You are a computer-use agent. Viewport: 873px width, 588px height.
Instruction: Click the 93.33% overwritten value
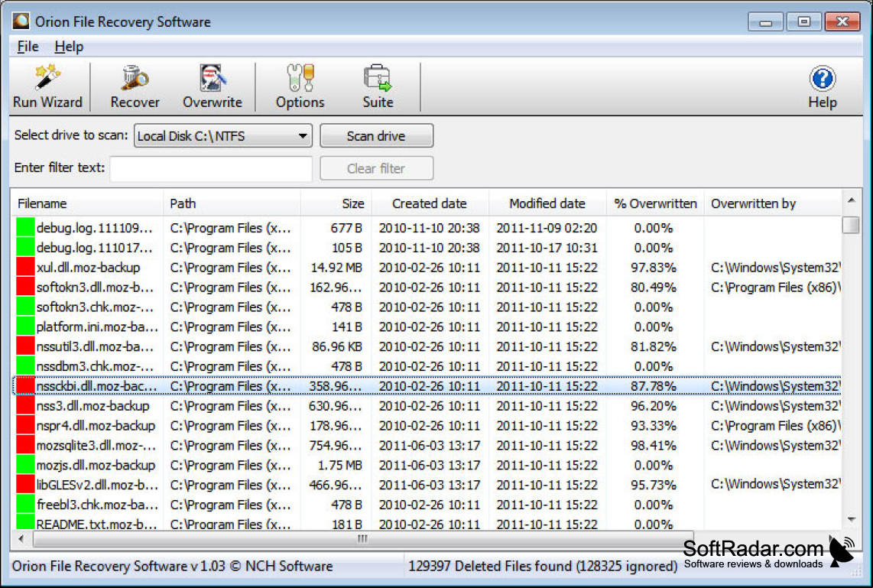click(x=653, y=425)
